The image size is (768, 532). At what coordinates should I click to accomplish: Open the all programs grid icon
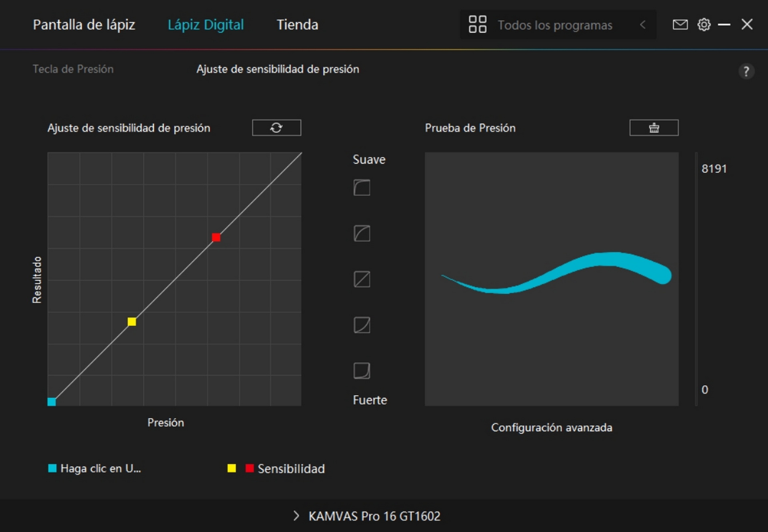[477, 24]
